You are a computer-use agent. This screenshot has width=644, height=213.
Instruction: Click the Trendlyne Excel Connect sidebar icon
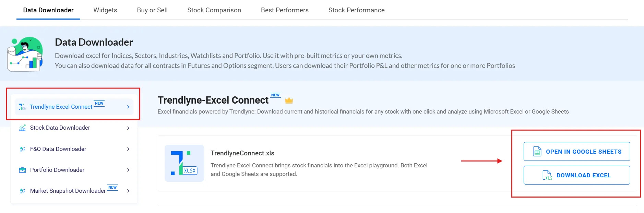22,107
